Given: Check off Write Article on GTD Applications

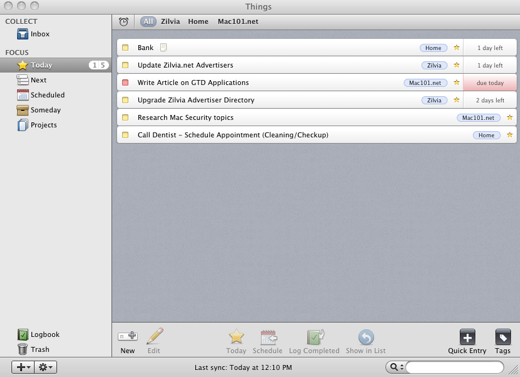Looking at the screenshot, I should pos(125,82).
